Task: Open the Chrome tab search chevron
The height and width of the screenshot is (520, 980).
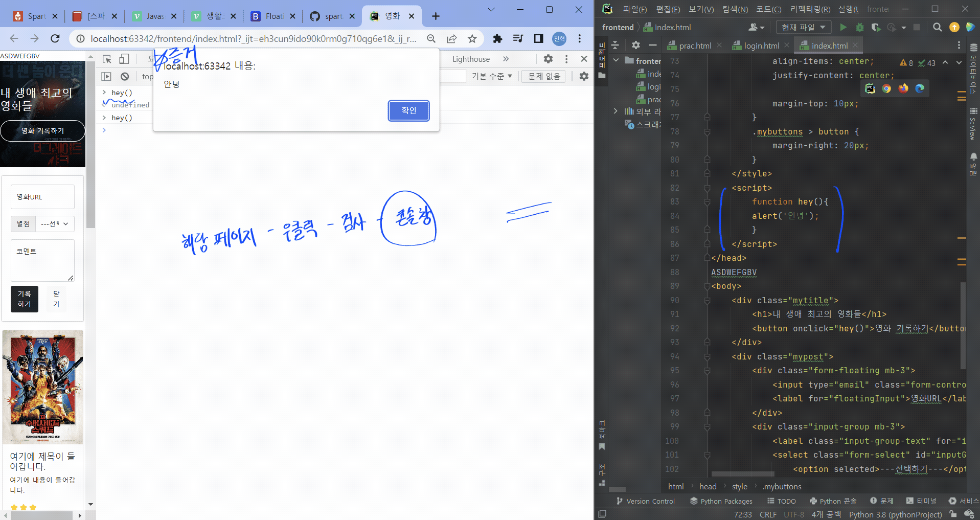Action: [x=491, y=9]
